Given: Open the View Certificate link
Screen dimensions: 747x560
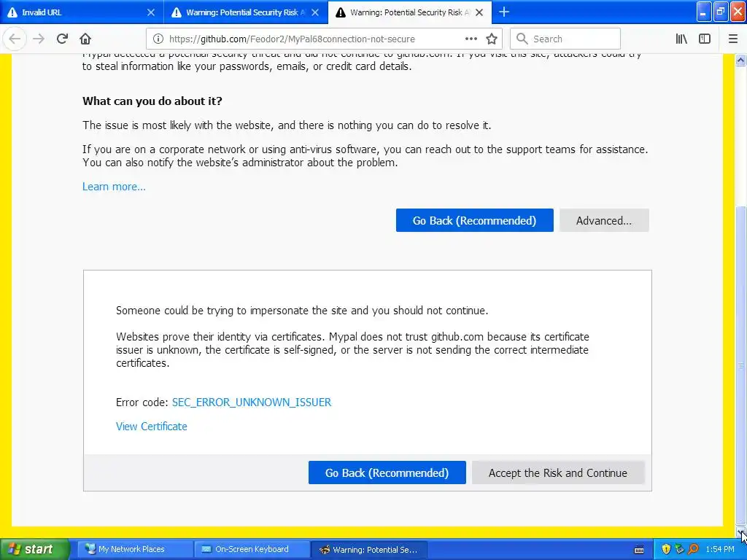Looking at the screenshot, I should click(x=152, y=427).
